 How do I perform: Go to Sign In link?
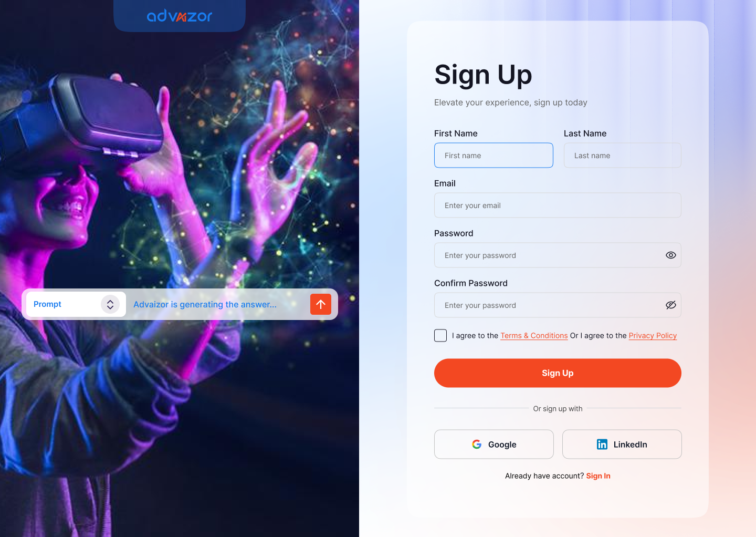pos(598,476)
